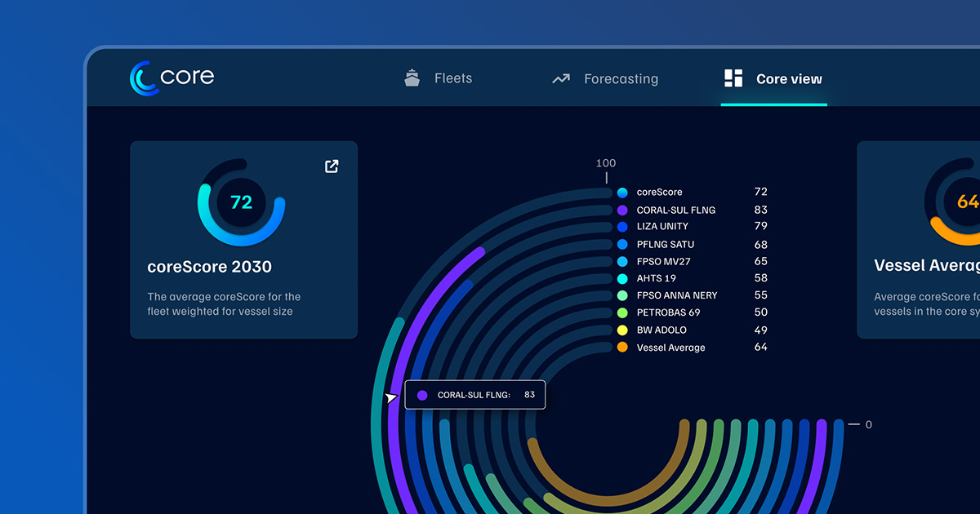Open coreScore 2030 card via external link icon
Viewport: 980px width, 514px height.
point(332,166)
